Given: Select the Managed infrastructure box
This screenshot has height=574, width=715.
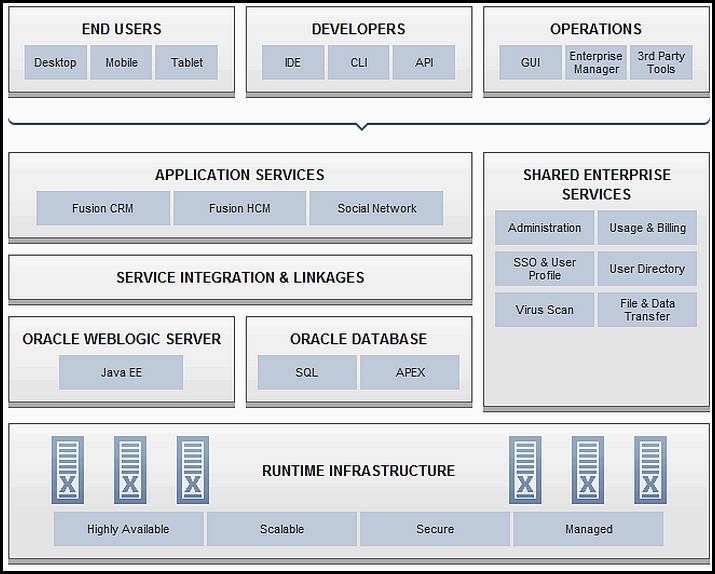Looking at the screenshot, I should (589, 529).
